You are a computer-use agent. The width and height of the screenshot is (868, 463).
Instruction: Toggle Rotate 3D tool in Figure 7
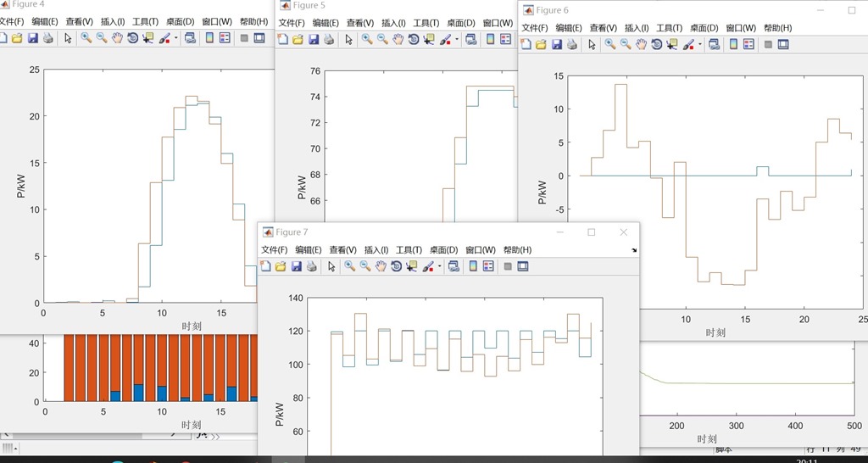396,266
